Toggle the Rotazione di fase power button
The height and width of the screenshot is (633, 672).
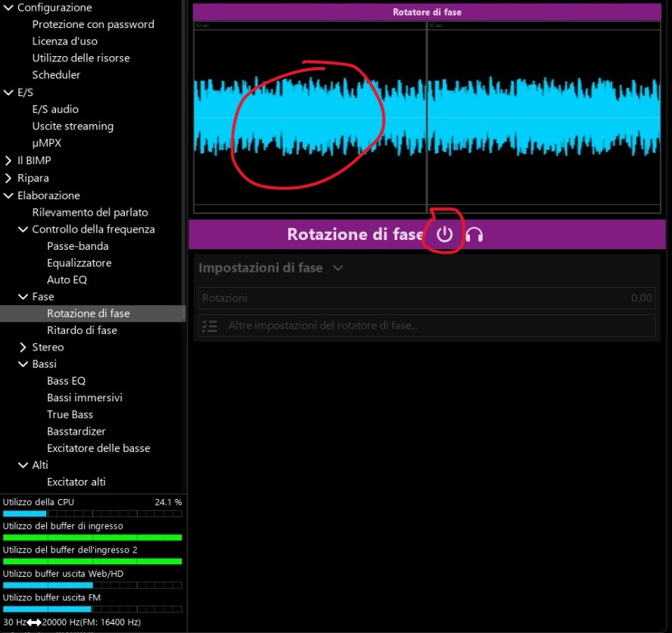[444, 235]
